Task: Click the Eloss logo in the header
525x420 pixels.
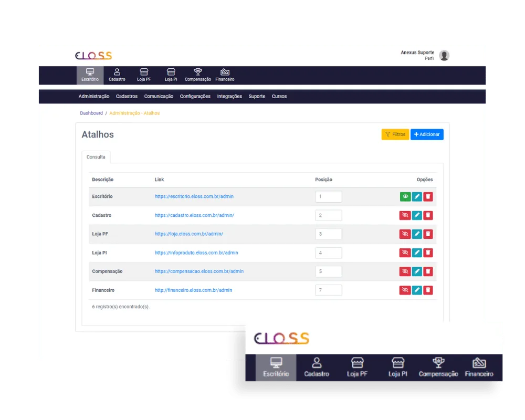Action: (93, 55)
